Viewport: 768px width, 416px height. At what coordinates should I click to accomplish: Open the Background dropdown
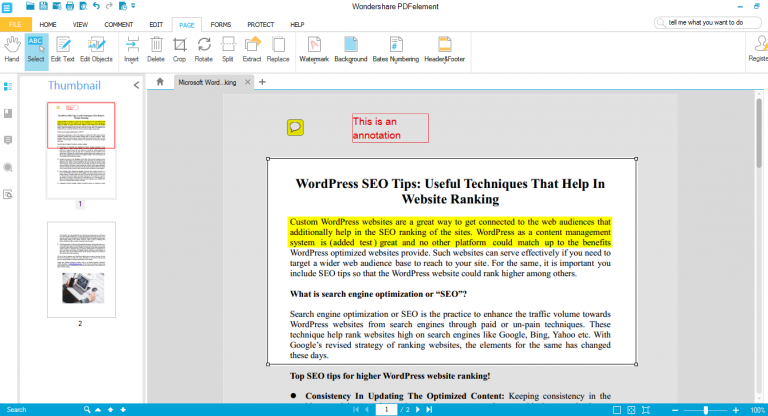(351, 49)
